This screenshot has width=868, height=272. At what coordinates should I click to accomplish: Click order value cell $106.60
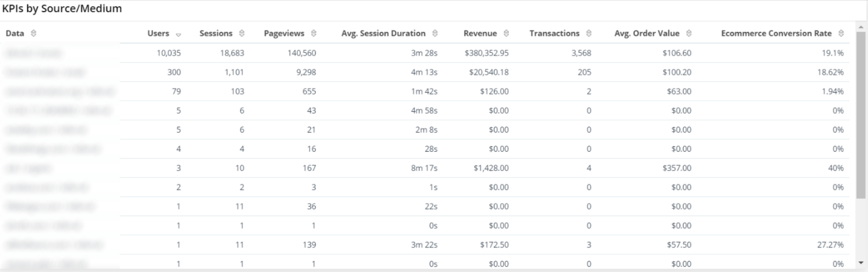pyautogui.click(x=677, y=53)
